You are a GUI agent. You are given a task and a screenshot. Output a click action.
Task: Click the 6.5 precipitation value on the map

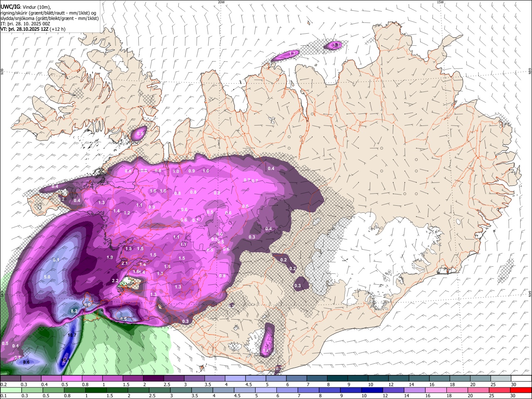(x=123, y=319)
